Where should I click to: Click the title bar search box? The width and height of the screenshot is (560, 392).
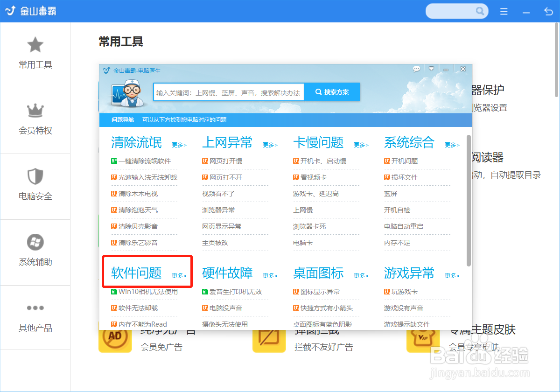[x=457, y=11]
